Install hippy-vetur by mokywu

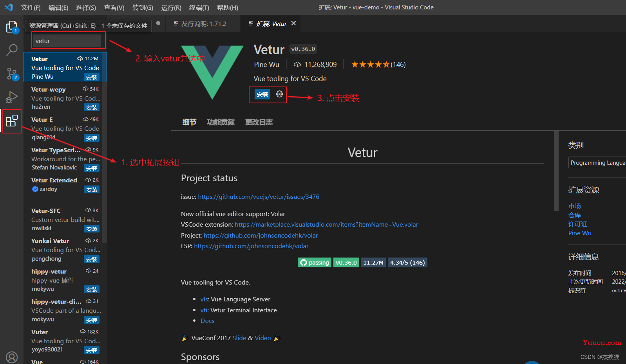92,290
